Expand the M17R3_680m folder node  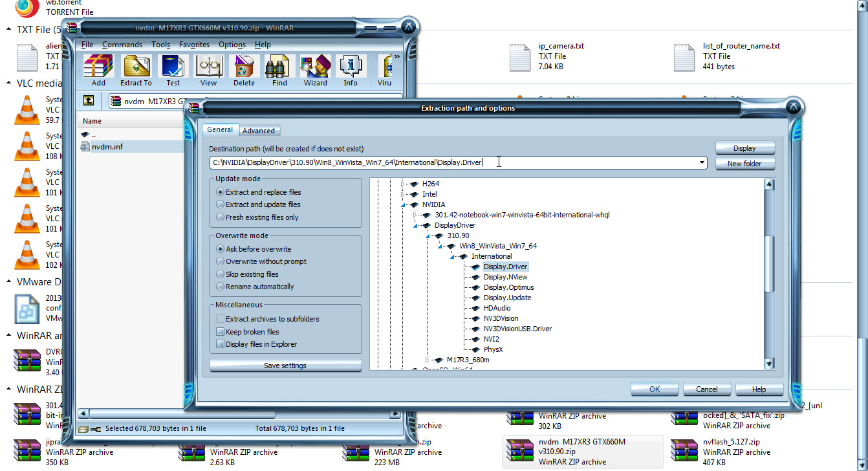pos(429,360)
